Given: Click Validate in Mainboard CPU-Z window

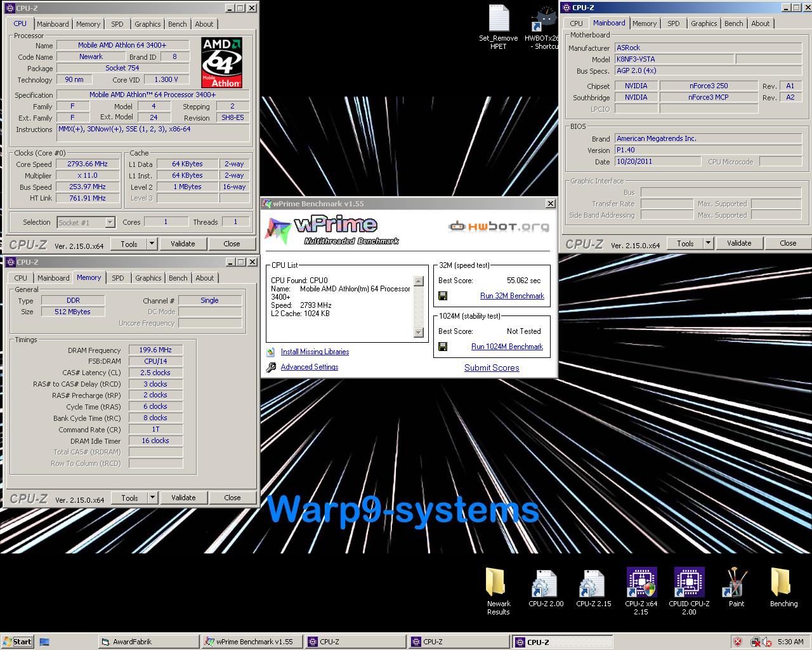Looking at the screenshot, I should click(739, 243).
